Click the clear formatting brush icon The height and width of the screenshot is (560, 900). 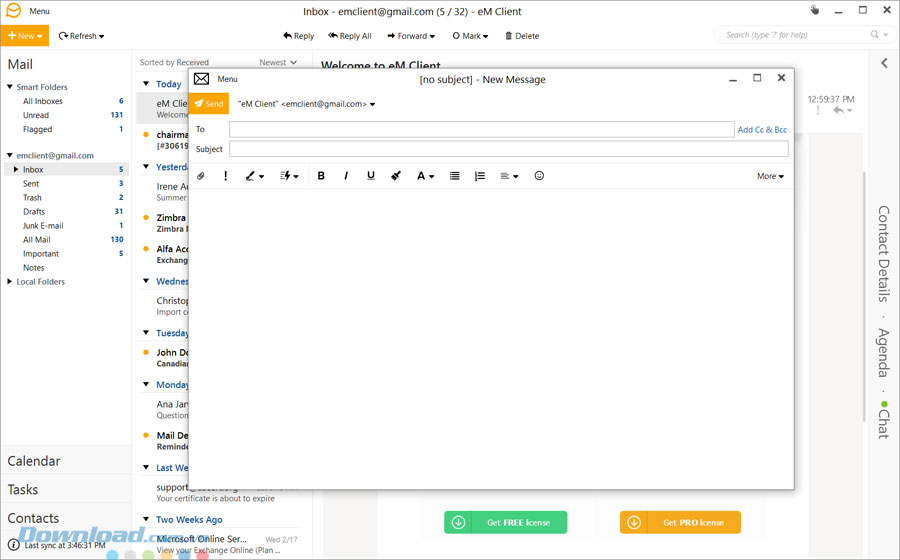(x=396, y=176)
